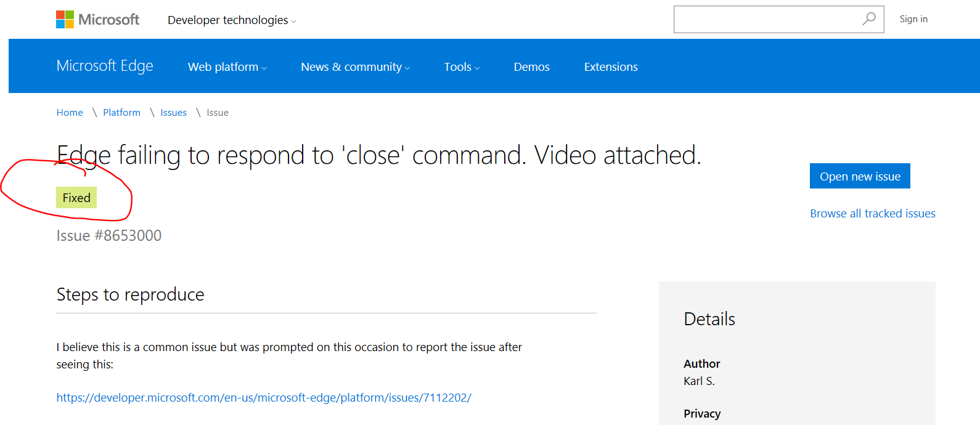This screenshot has width=980, height=425.
Task: Browse all tracked issues link
Action: point(873,213)
